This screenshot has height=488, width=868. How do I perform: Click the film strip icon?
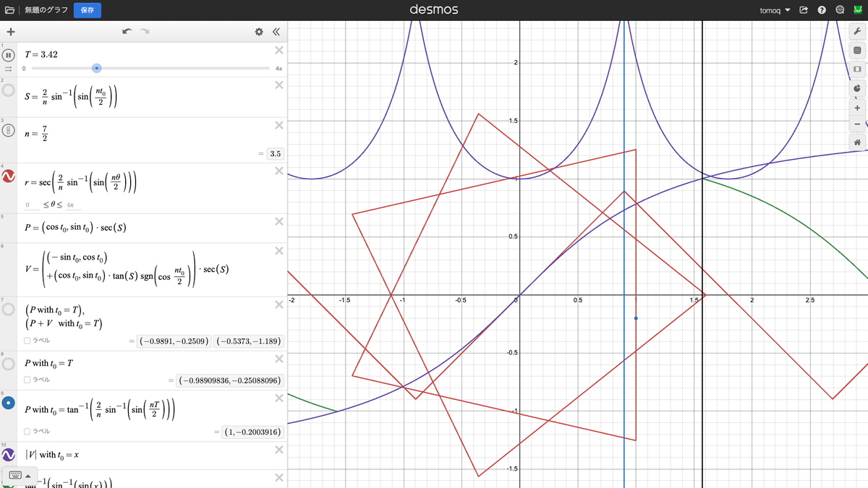(857, 69)
